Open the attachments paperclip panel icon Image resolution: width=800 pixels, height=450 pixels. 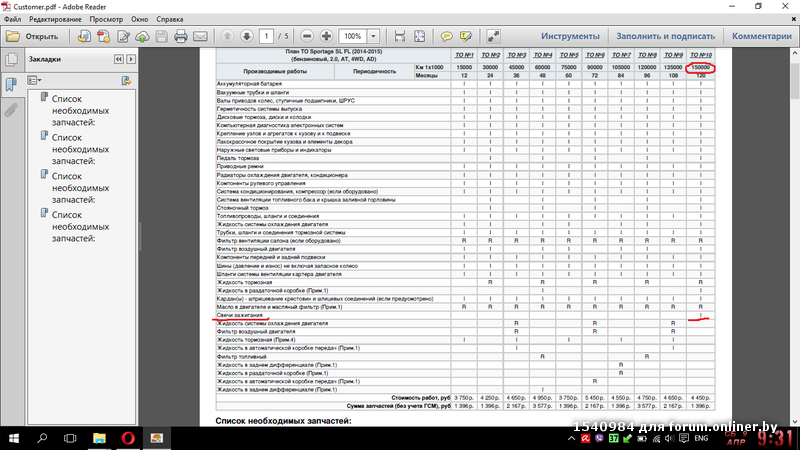(x=11, y=109)
